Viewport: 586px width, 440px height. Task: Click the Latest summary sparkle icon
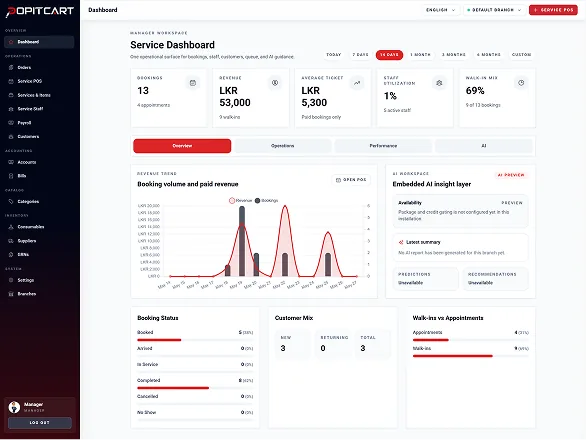pos(401,242)
